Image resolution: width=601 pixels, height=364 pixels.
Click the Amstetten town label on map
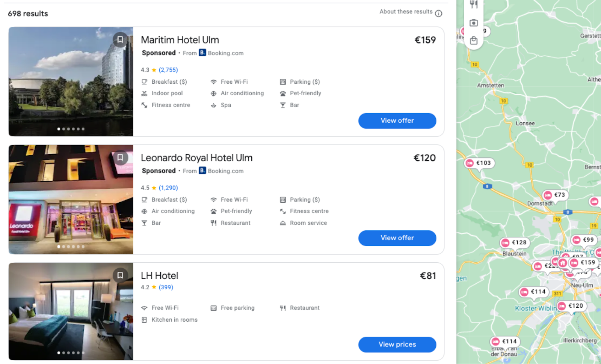coord(491,85)
